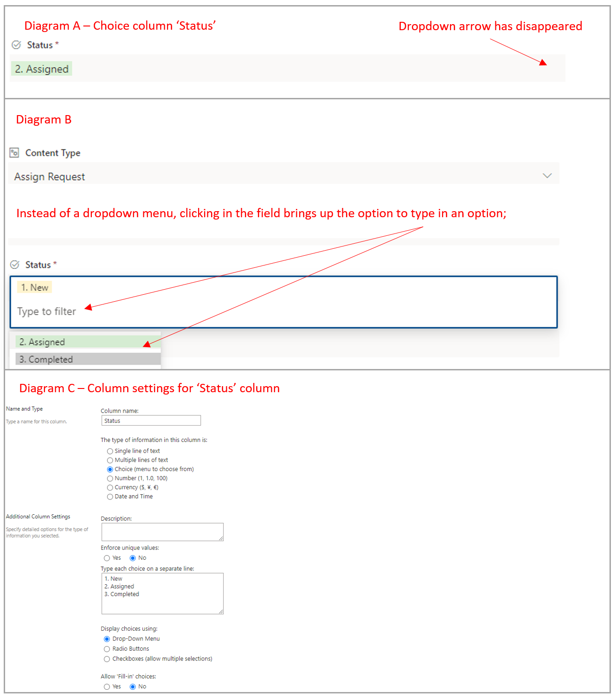Choose 'Radio Buttons' as display option

107,649
